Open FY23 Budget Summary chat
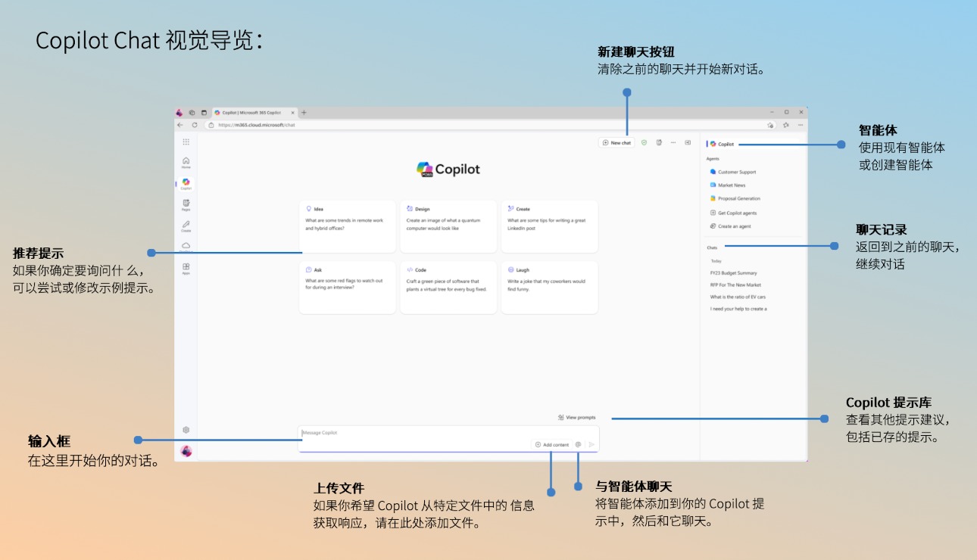This screenshot has height=560, width=977. click(x=733, y=273)
